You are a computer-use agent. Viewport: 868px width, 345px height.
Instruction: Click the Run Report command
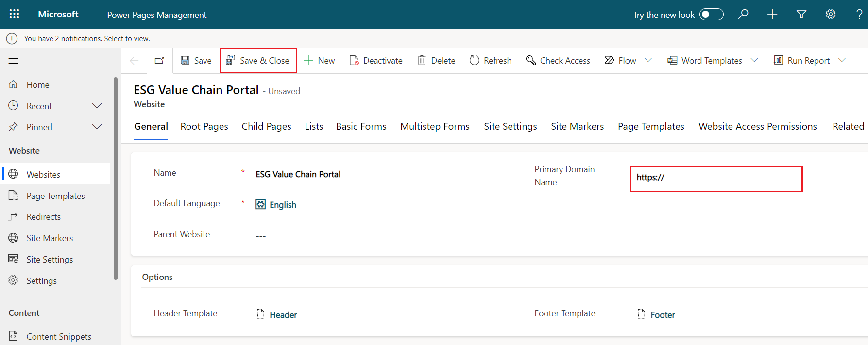click(802, 61)
